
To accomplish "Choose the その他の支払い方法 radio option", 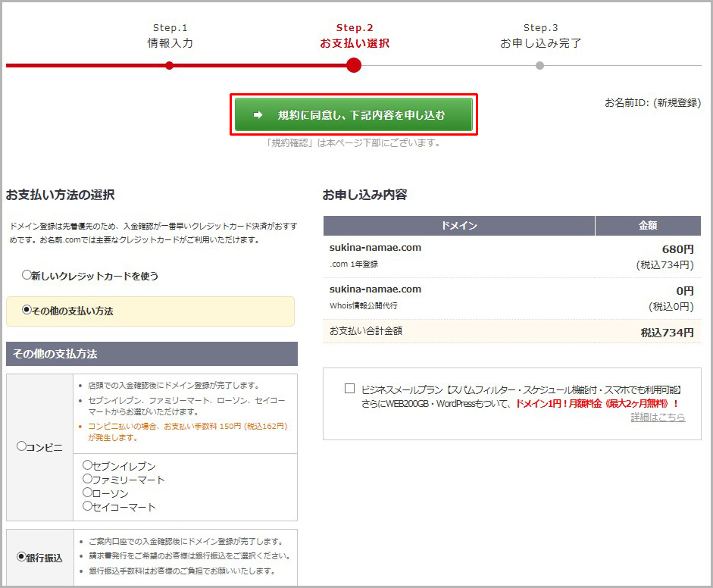I will point(27,310).
